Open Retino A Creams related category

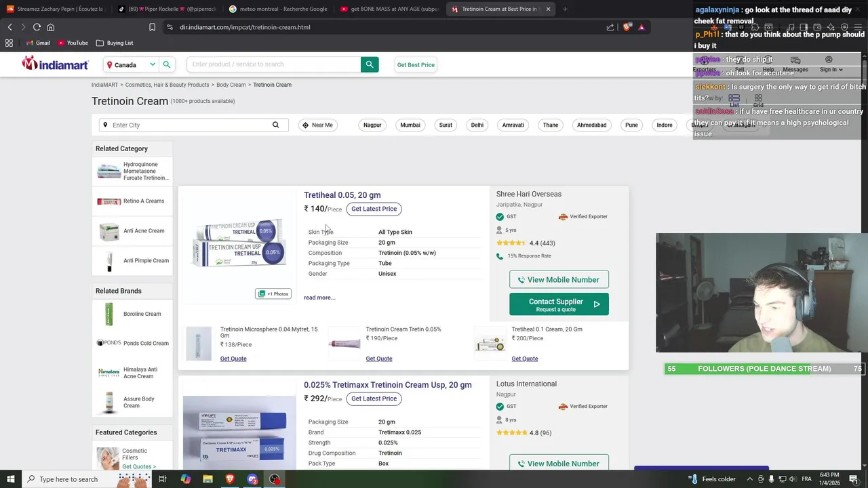[132, 201]
